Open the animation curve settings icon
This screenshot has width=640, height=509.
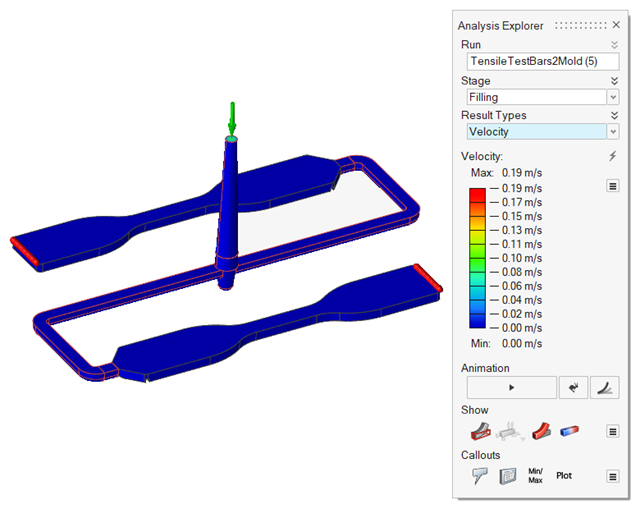(x=604, y=387)
